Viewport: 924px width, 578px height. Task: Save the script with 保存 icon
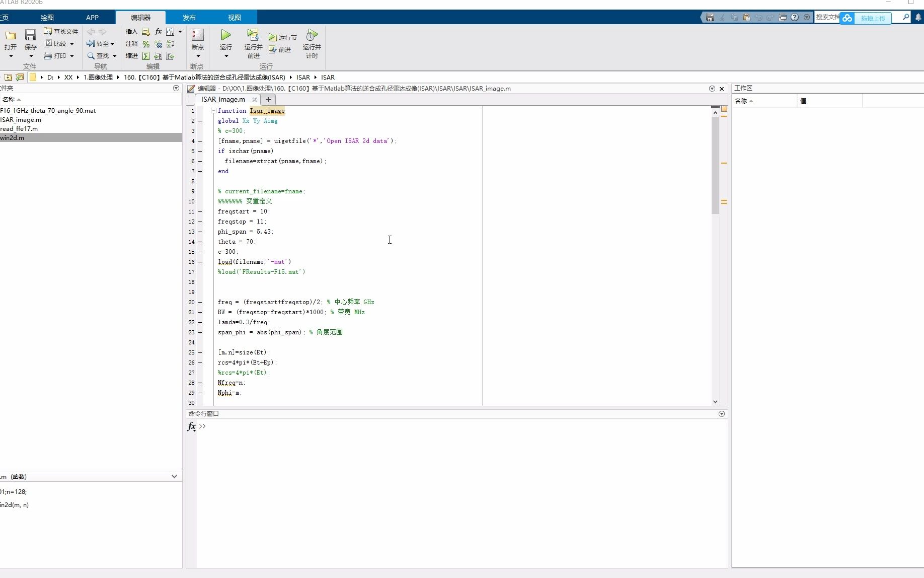coord(31,35)
